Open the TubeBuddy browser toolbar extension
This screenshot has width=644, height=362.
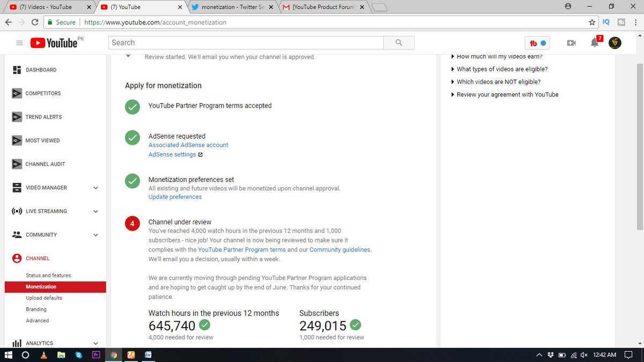tap(621, 22)
